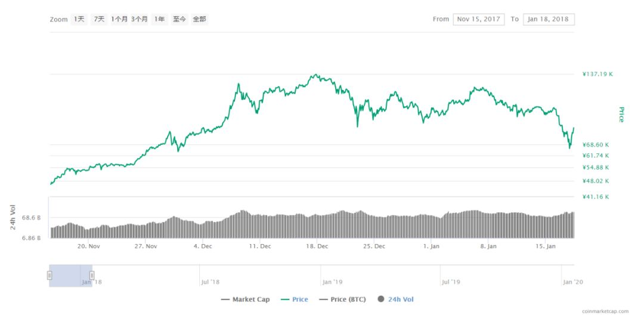Click navigator timeline near Jul '19
This screenshot has height=315, width=644.
451,282
